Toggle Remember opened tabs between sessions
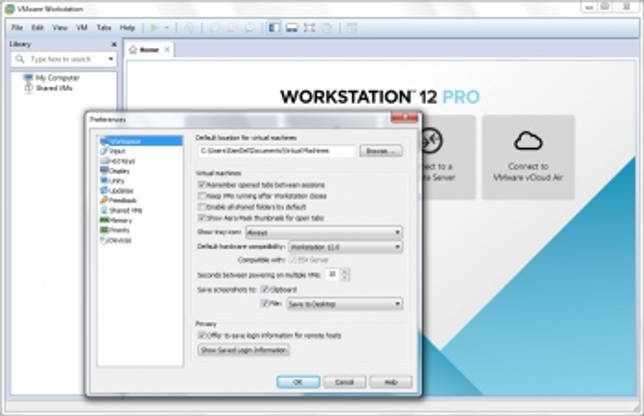This screenshot has height=416, width=644. (x=202, y=184)
